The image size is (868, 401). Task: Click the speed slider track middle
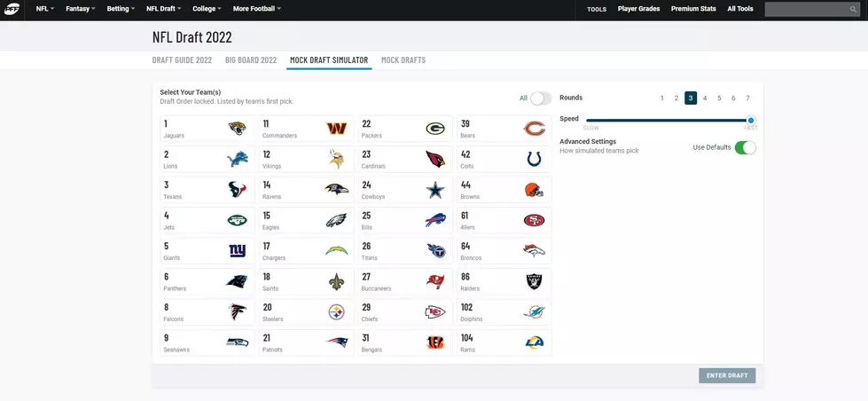[x=667, y=120]
